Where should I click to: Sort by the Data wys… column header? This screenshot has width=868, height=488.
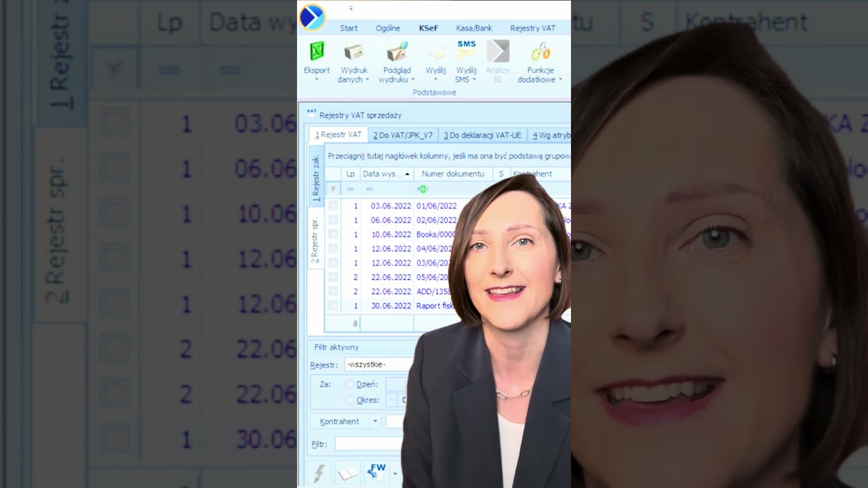387,174
